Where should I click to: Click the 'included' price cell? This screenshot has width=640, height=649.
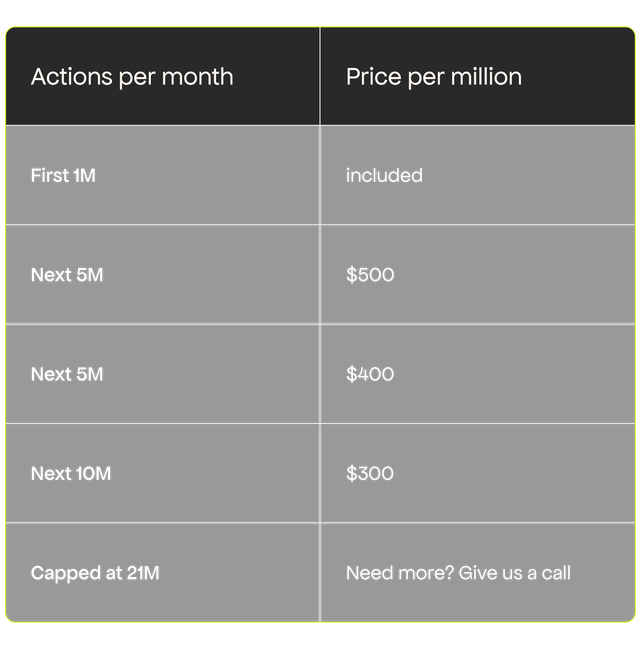click(384, 175)
